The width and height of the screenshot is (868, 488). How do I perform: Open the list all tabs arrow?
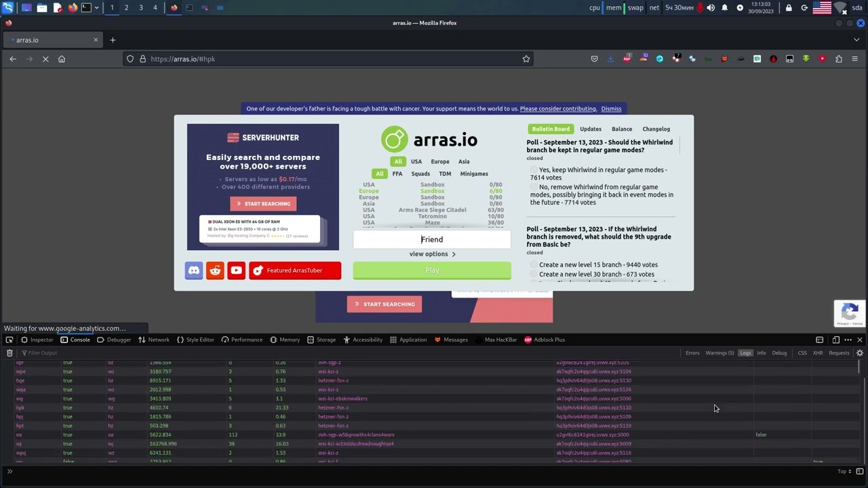[856, 40]
